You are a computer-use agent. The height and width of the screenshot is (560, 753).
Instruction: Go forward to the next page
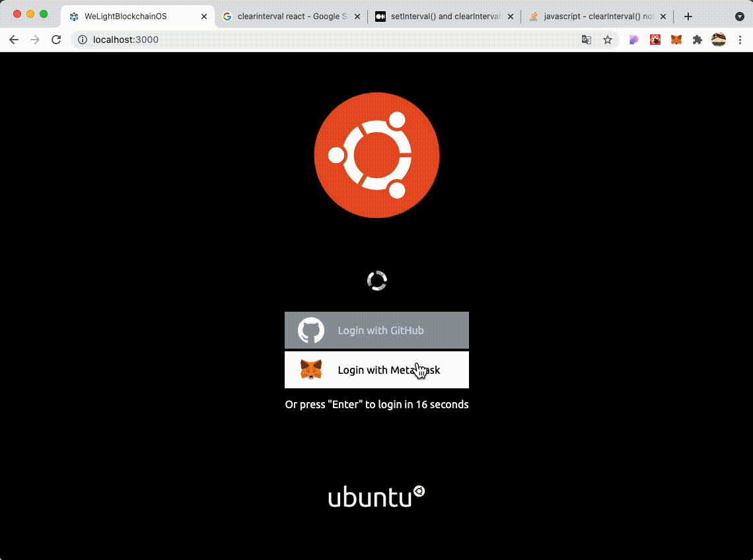pyautogui.click(x=35, y=40)
